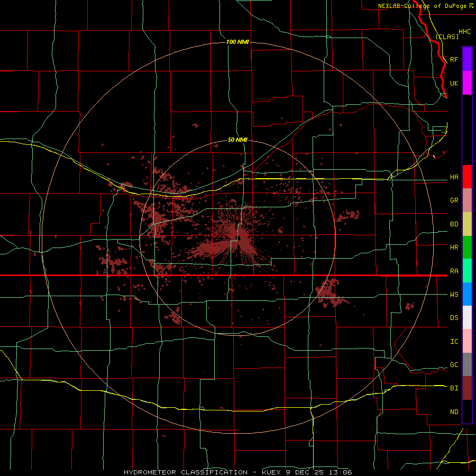
Task: Click the HYDROMETEOR CLASSIFICATION title text
Action: (x=186, y=472)
